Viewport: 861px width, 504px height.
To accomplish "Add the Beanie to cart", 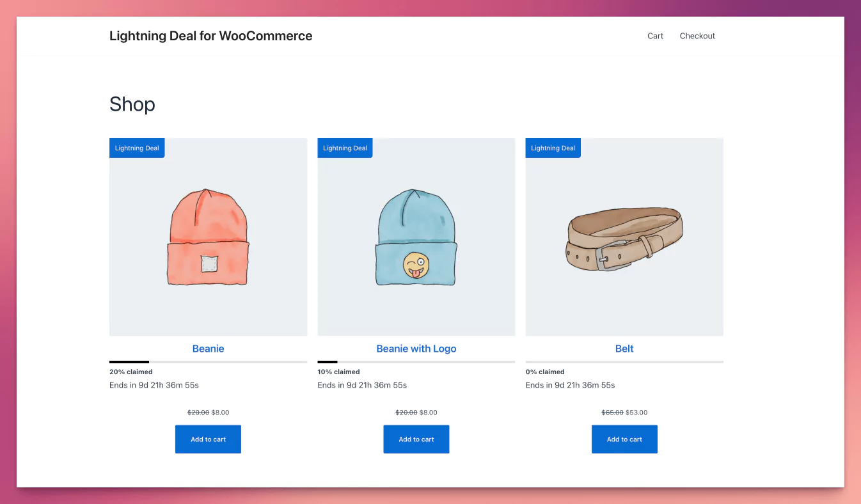I will tap(208, 439).
